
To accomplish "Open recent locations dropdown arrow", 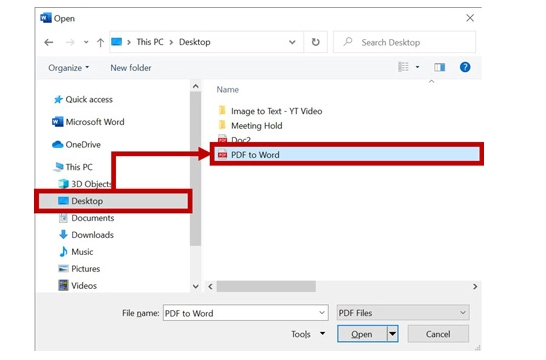I will click(x=86, y=42).
